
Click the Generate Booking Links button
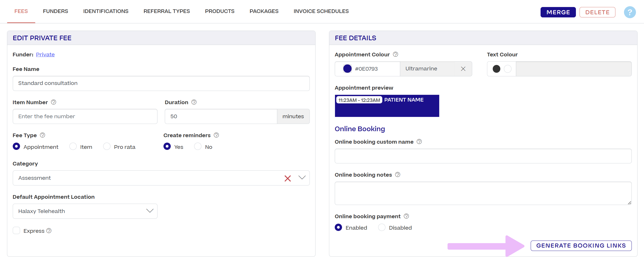581,245
